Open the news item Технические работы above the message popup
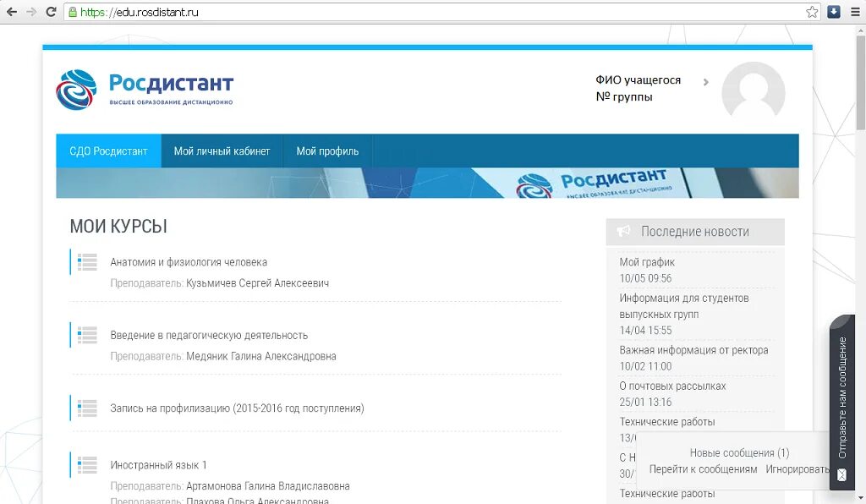This screenshot has width=866, height=504. coord(667,422)
